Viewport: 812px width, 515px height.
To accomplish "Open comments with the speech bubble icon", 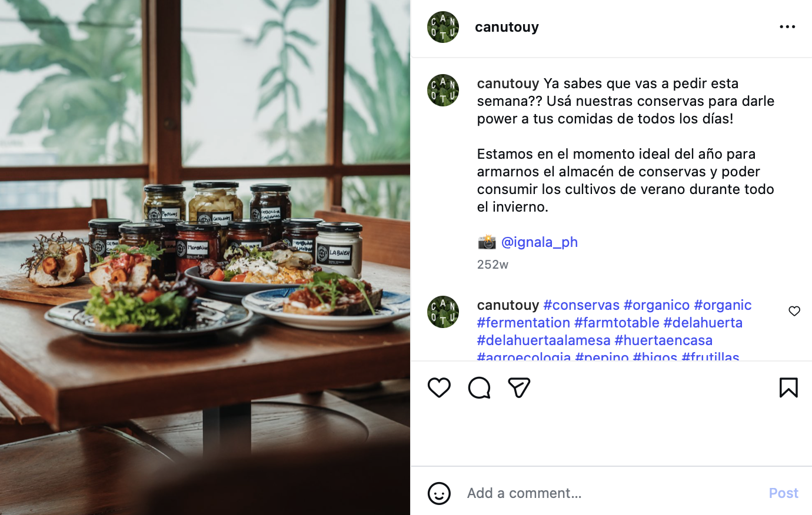I will tap(479, 387).
